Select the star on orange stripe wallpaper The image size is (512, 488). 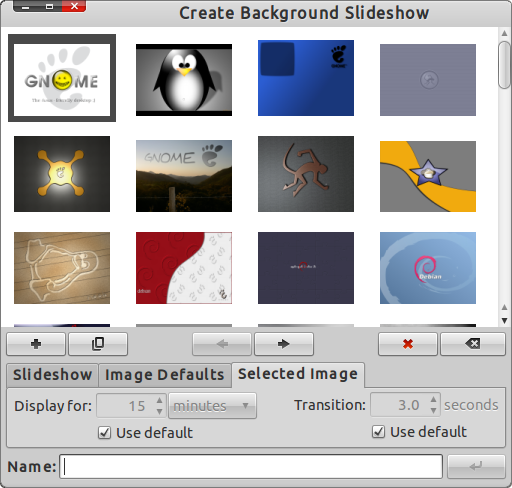[428, 176]
